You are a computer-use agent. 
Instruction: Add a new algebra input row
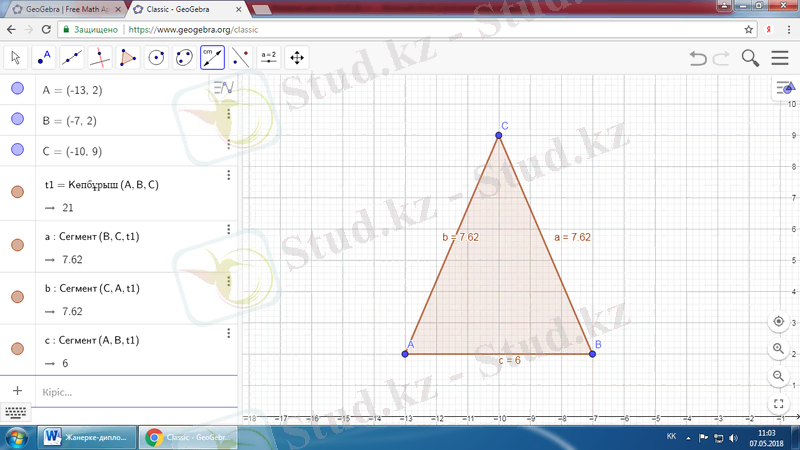click(17, 391)
